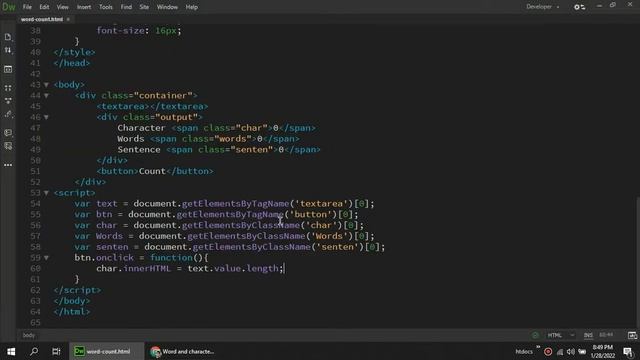
Task: Click the closing html tag on line 64
Action: (x=72, y=311)
